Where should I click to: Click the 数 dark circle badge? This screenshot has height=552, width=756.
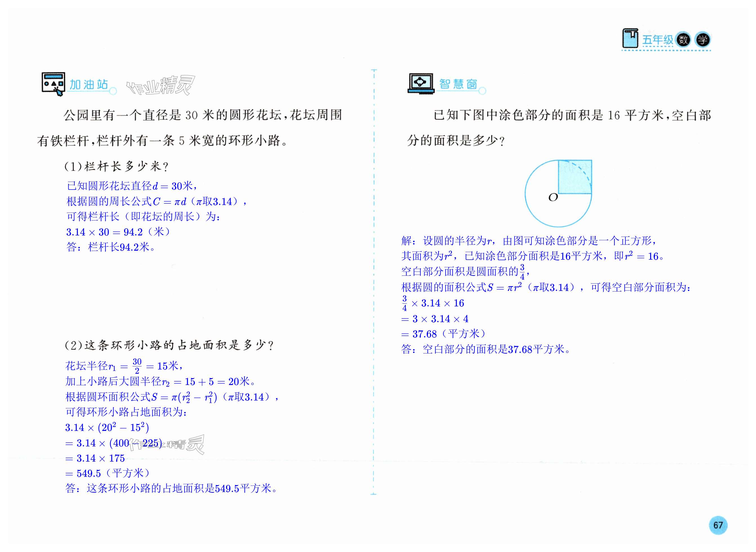(x=683, y=40)
